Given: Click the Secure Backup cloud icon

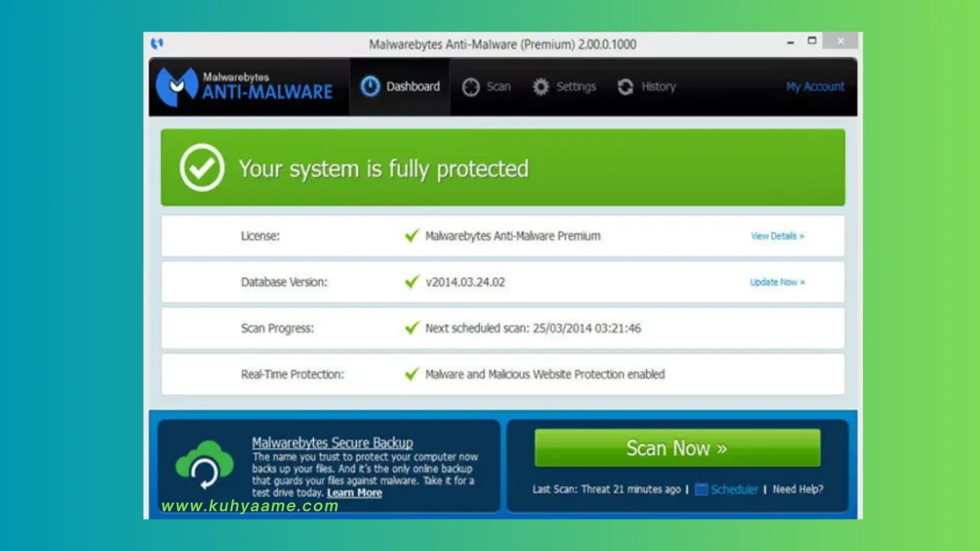Looking at the screenshot, I should [x=204, y=464].
